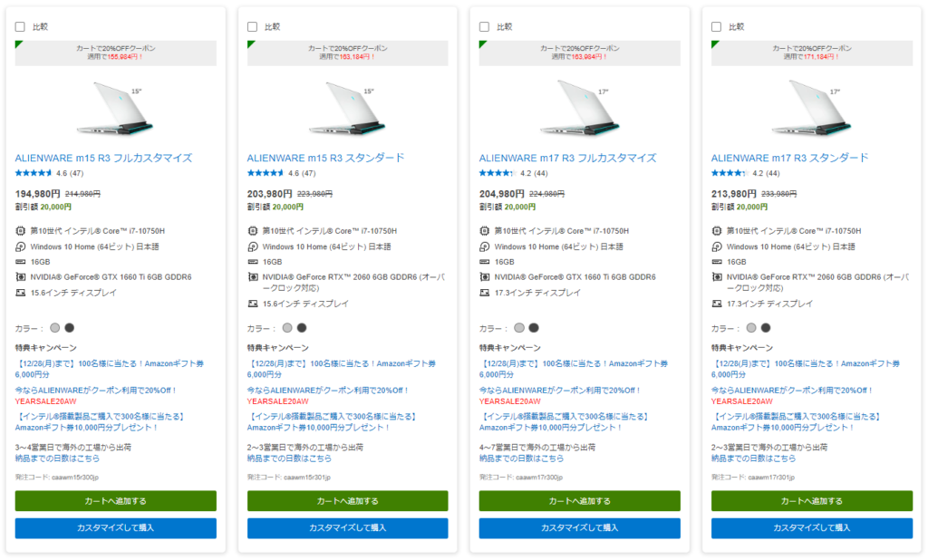Pick dark color swatch for m15 R3 スタンダード
Image resolution: width=928 pixels, height=560 pixels.
(302, 328)
